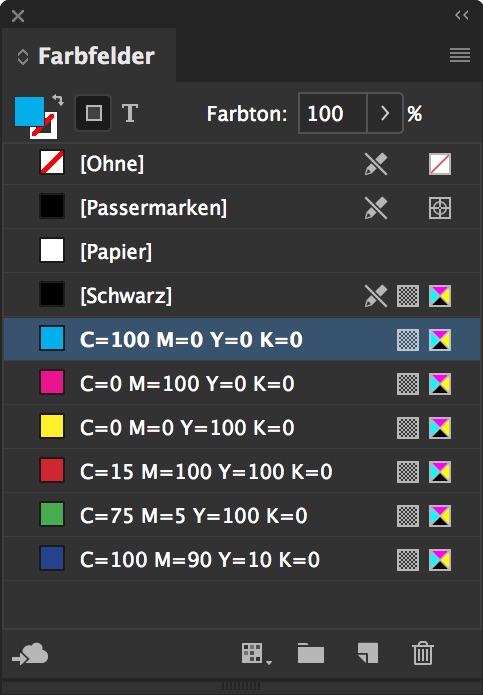Choose swatch C=75 M=5 Y=100 K=0
The width and height of the screenshot is (483, 695).
pyautogui.click(x=242, y=515)
